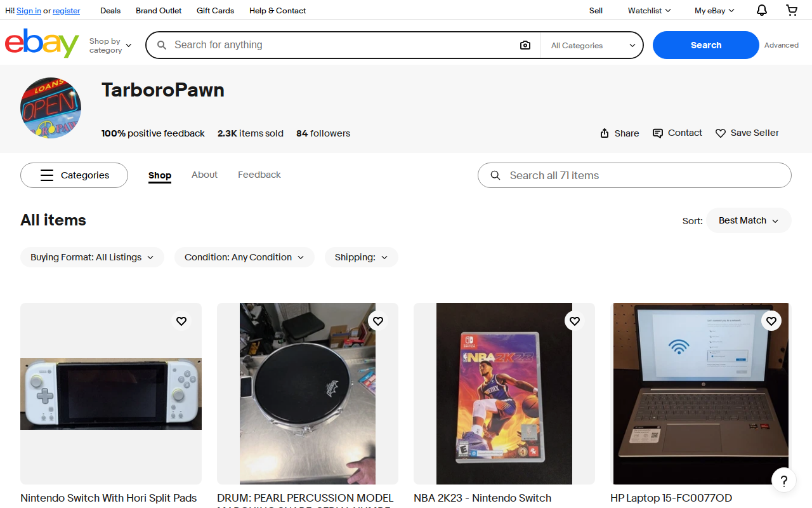Open title HP Laptop 15-FC0077OD
The image size is (812, 508).
[x=671, y=498]
